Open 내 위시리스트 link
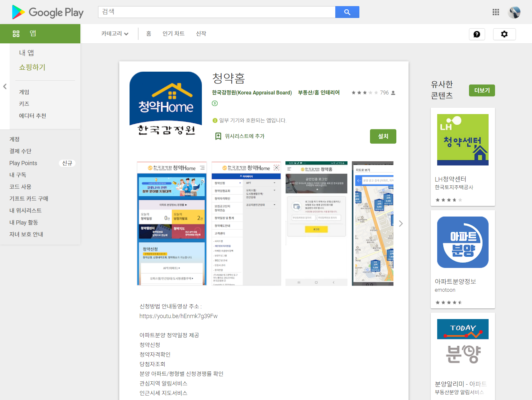 (25, 210)
